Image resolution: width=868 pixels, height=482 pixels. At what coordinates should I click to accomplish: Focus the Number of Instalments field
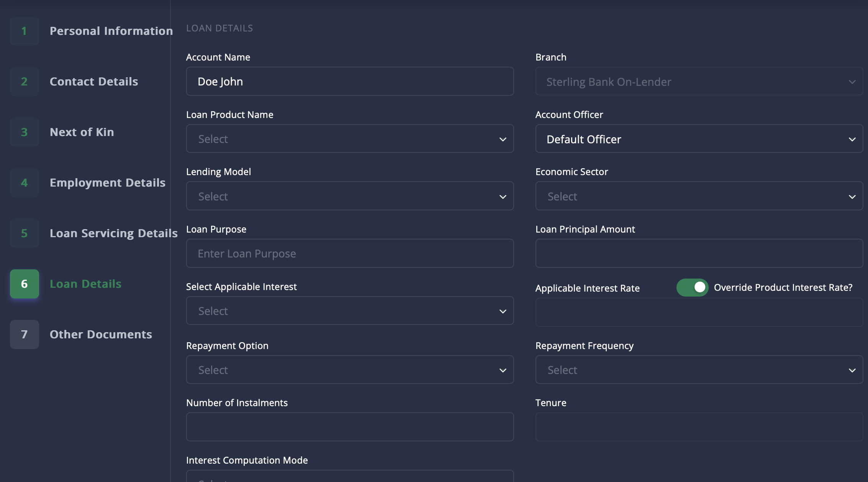click(349, 427)
